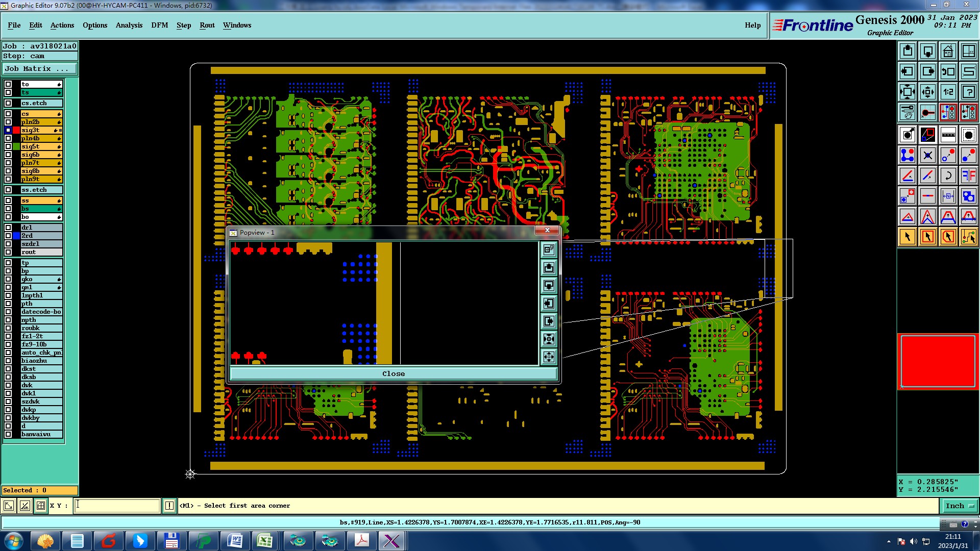Enable the pln2b layer checkbox

8,122
